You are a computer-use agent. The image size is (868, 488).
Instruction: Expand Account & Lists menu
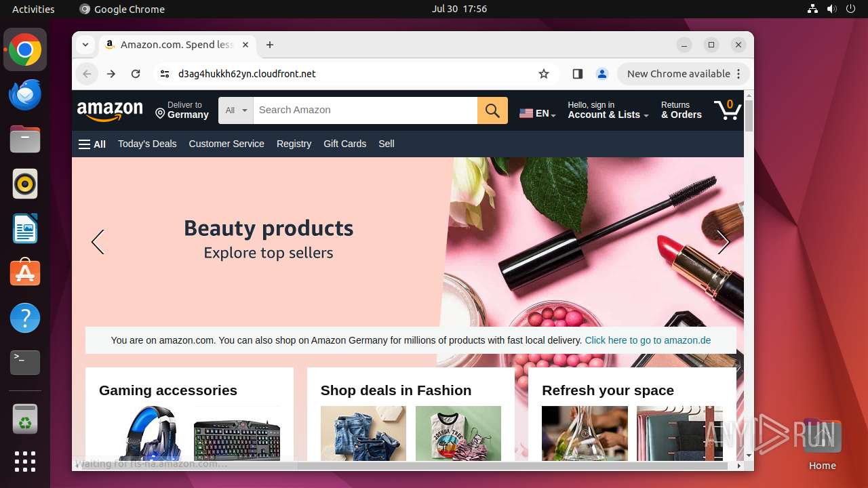(608, 110)
